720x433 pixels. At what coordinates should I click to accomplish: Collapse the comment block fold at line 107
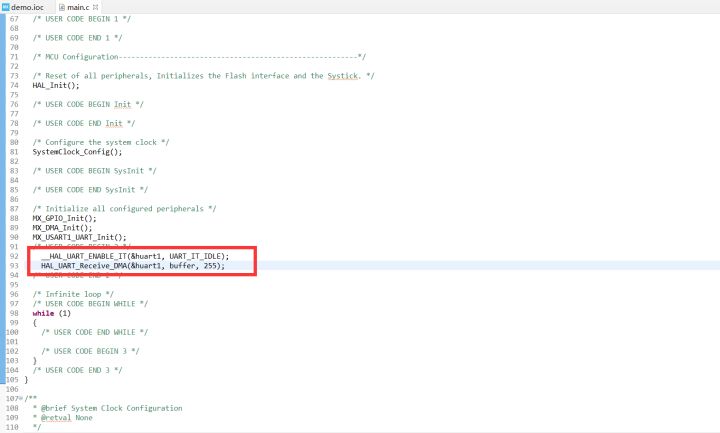coord(21,399)
